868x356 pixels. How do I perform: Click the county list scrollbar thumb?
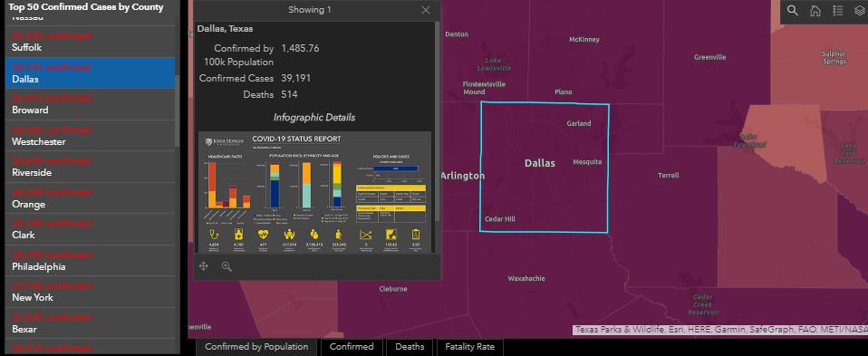[178, 111]
